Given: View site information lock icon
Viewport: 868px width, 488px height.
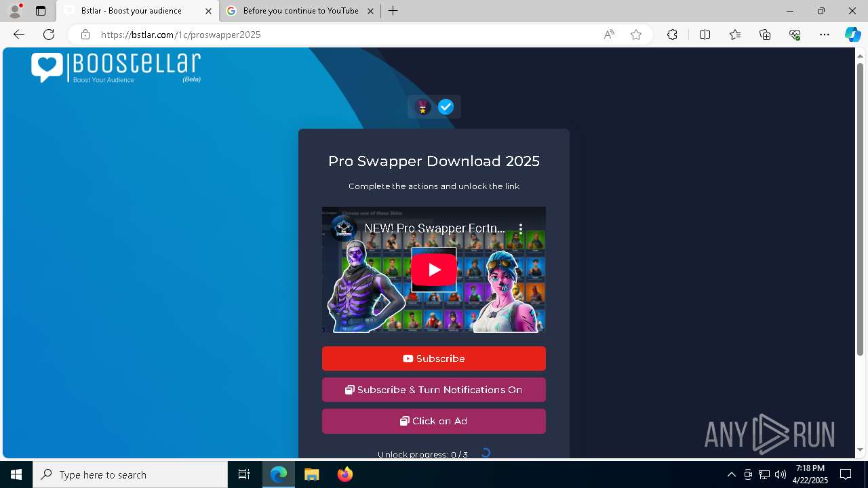Looking at the screenshot, I should 85,35.
